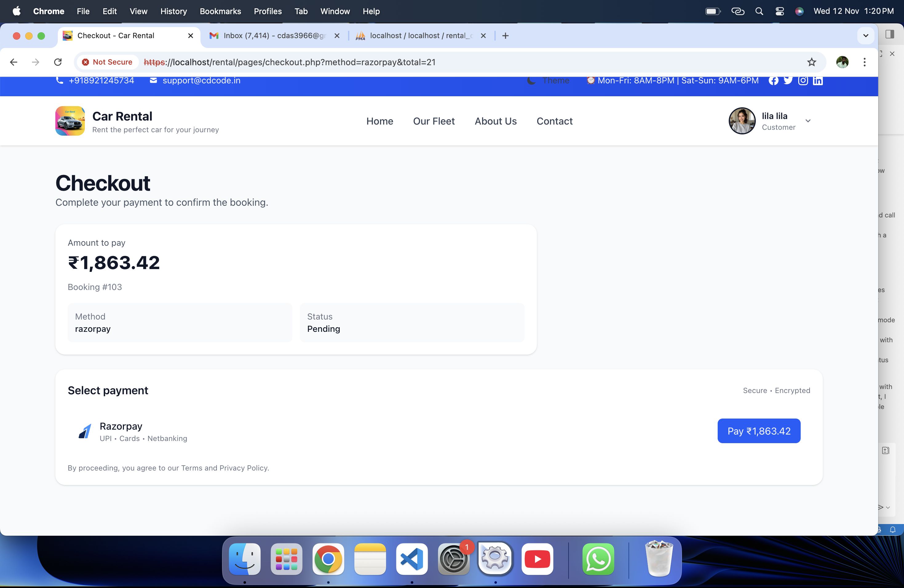Open the Bookmarks menu in menu bar

coord(220,11)
